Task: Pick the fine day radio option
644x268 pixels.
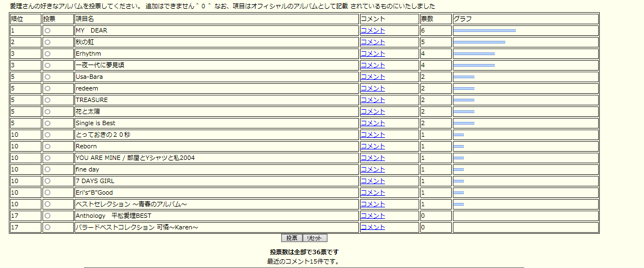Action: click(47, 170)
